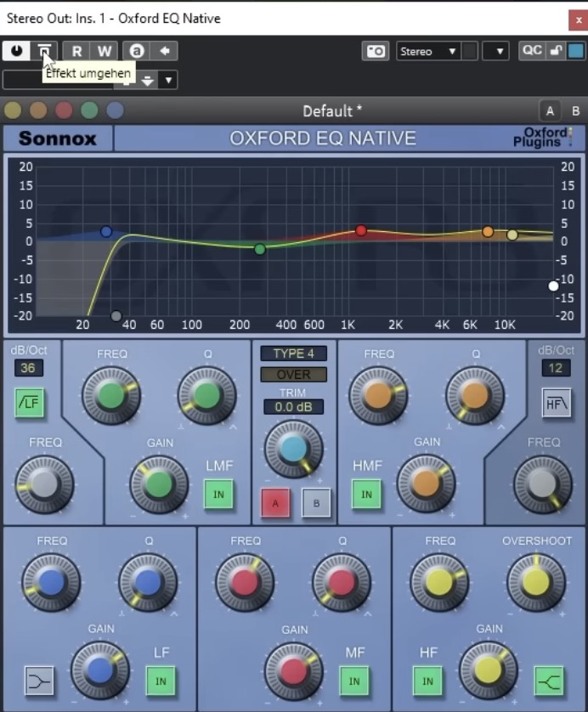Screen dimensions: 588x712
Task: Toggle the HF high-cut filter button
Action: click(x=557, y=403)
